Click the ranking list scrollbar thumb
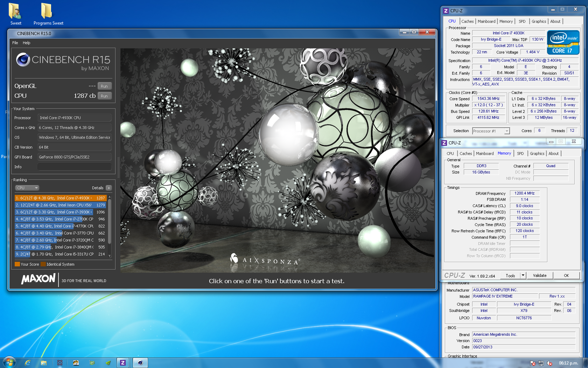Image resolution: width=588 pixels, height=368 pixels. 110,221
